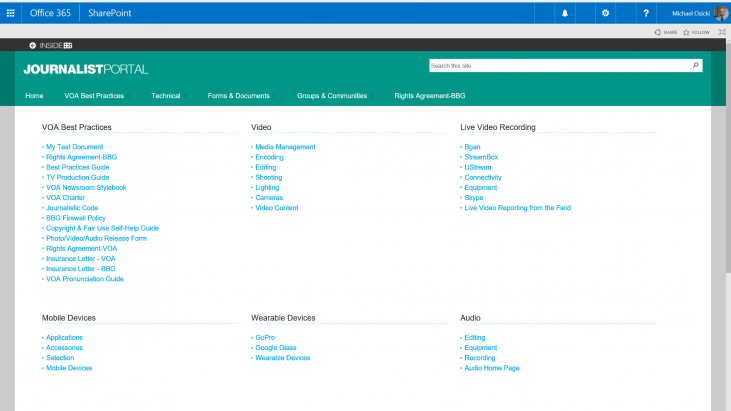Open My Test Document link
The height and width of the screenshot is (411, 731).
point(75,147)
